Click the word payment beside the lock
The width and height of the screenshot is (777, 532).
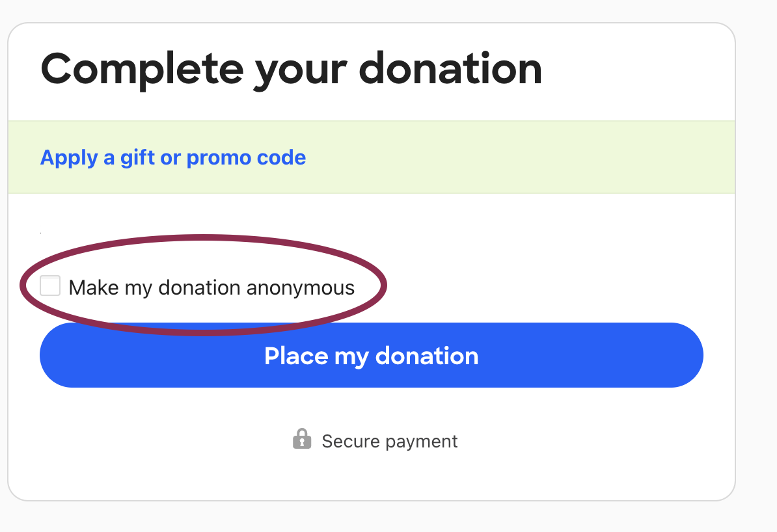(x=421, y=442)
